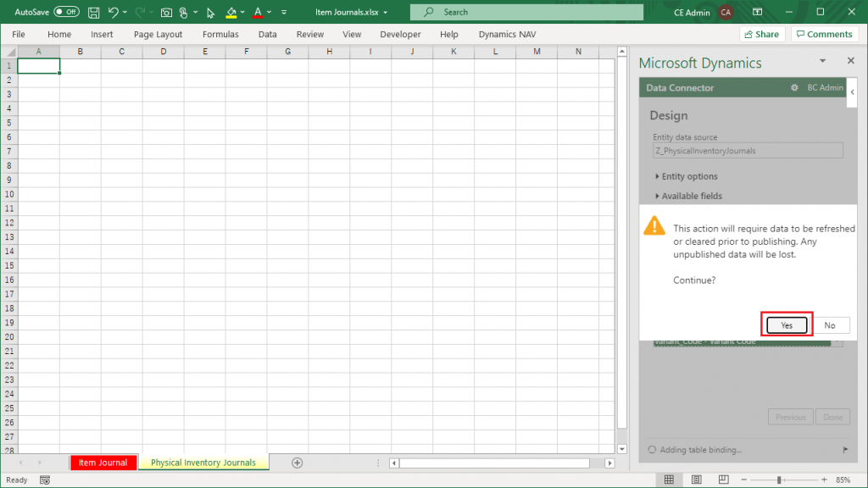This screenshot has width=868, height=488.
Task: Open the Formulas tab
Action: coord(220,34)
